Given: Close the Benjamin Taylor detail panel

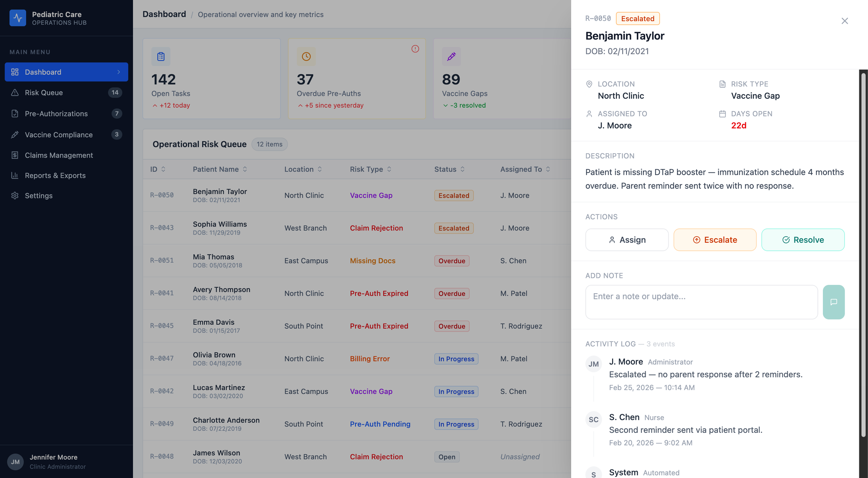Looking at the screenshot, I should click(x=844, y=21).
